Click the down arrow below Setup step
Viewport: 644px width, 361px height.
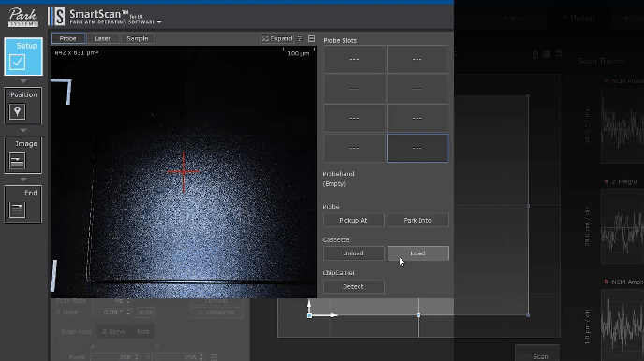23,81
